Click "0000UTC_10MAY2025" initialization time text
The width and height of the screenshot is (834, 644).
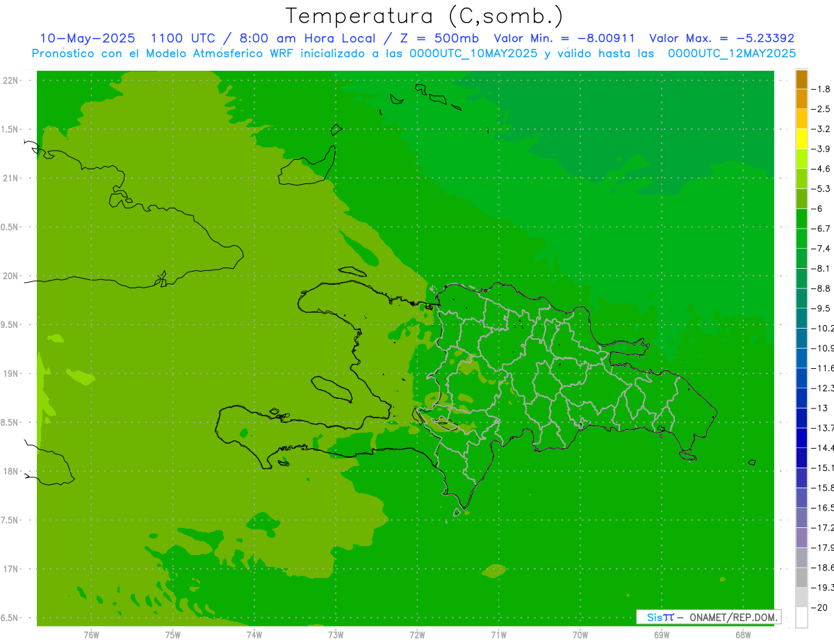point(473,53)
